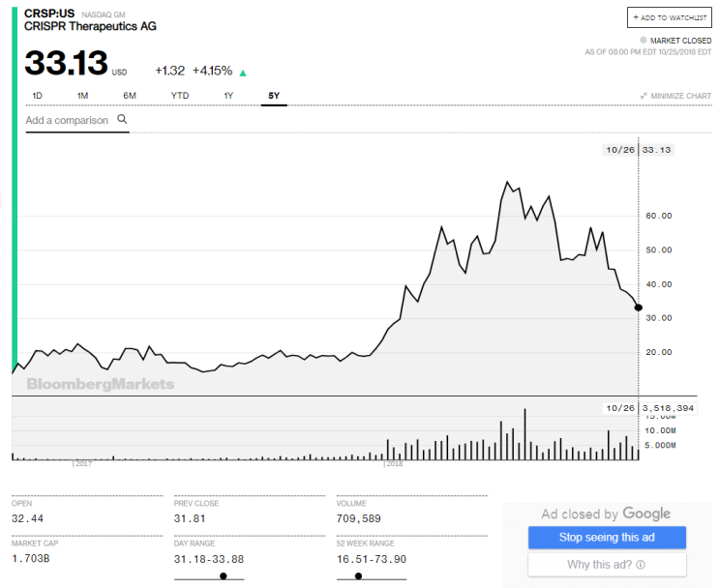The width and height of the screenshot is (719, 588).
Task: Click the Volume value 709,589
Action: click(x=359, y=518)
